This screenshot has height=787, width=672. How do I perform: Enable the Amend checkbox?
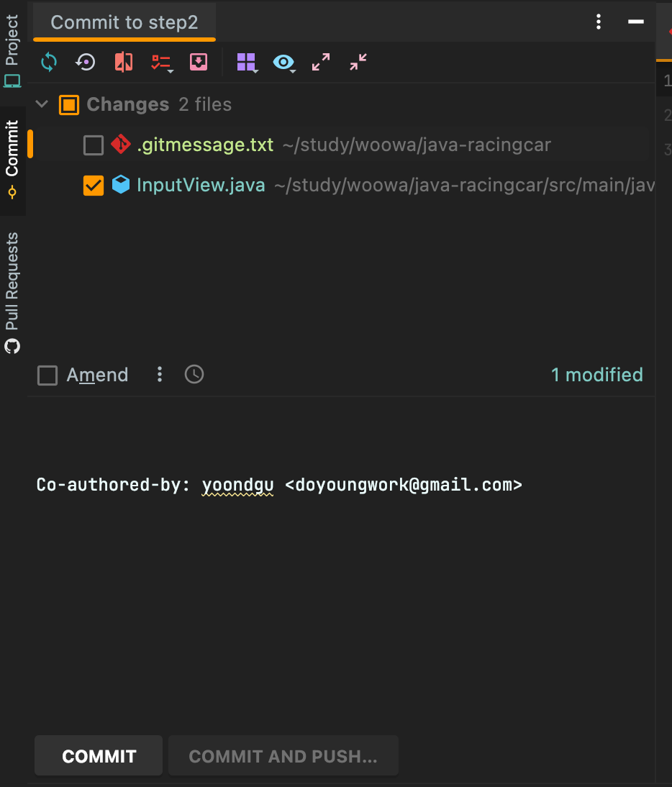click(x=47, y=375)
